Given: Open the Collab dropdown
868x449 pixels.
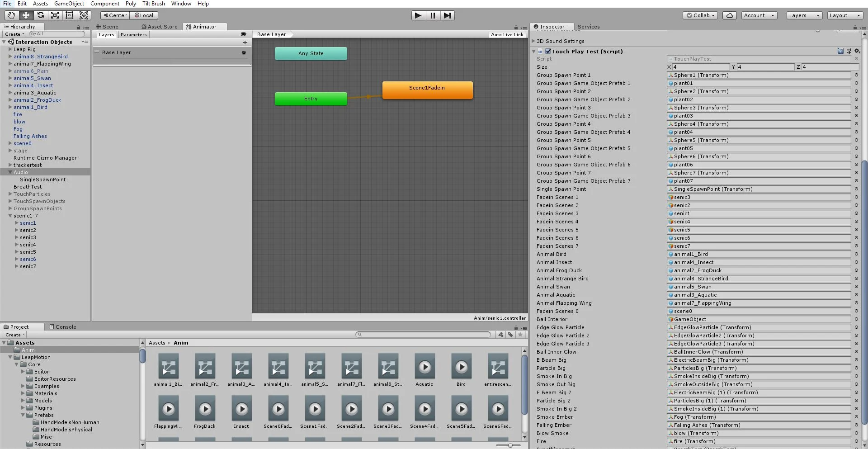Looking at the screenshot, I should [700, 15].
